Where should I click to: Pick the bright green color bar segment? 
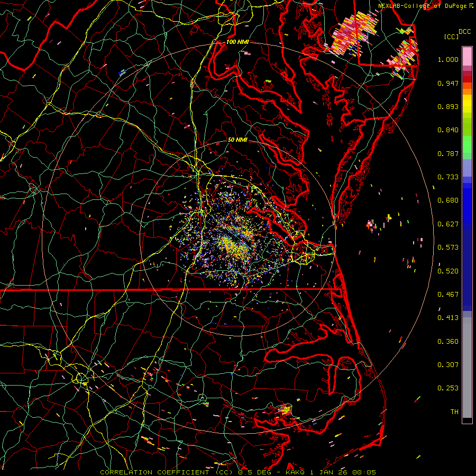coord(467,144)
